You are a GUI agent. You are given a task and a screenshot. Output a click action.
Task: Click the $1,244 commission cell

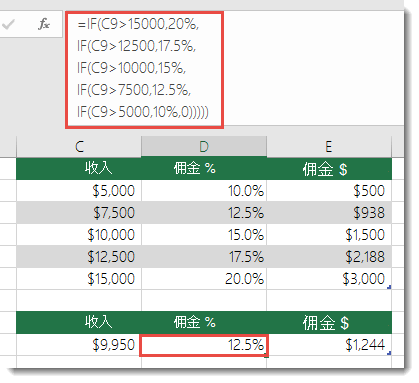pyautogui.click(x=329, y=345)
